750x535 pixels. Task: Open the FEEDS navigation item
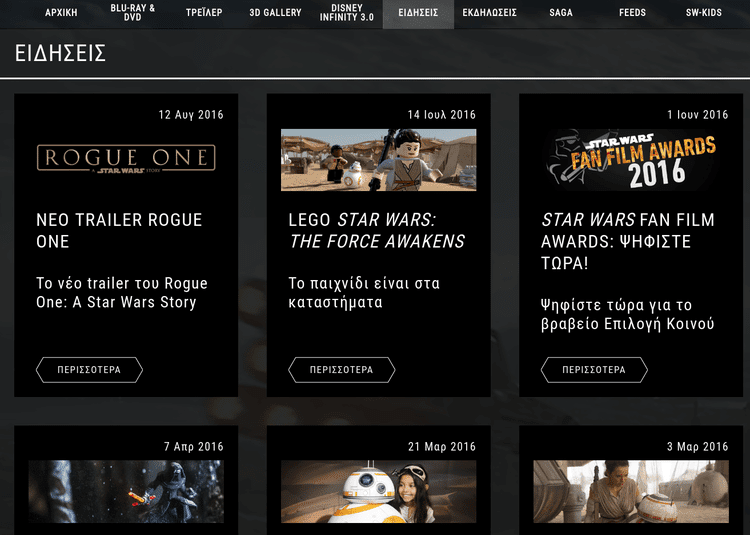click(632, 13)
